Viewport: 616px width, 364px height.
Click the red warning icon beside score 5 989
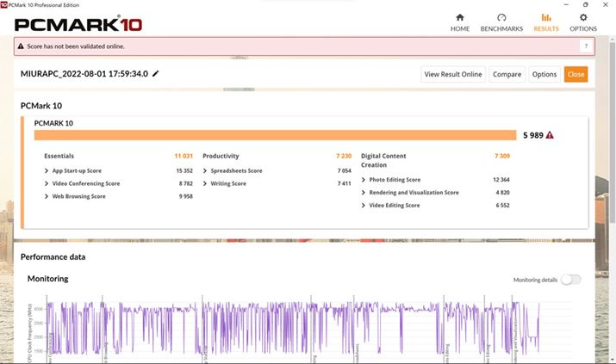pyautogui.click(x=550, y=135)
